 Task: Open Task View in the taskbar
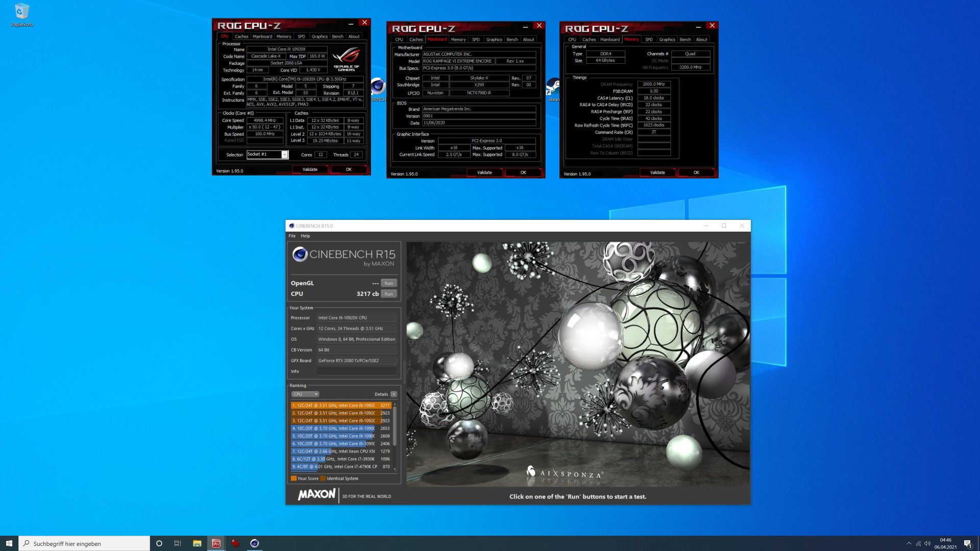coord(178,543)
